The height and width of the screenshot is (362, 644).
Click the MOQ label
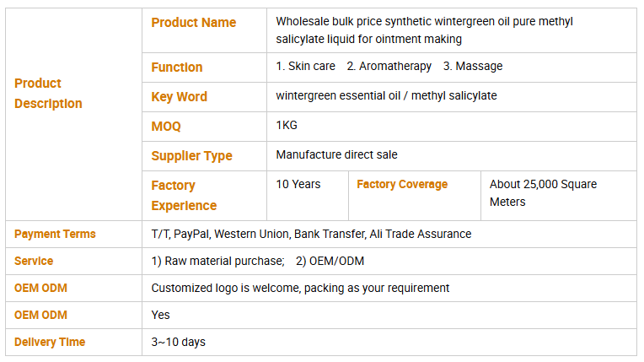[x=166, y=127]
